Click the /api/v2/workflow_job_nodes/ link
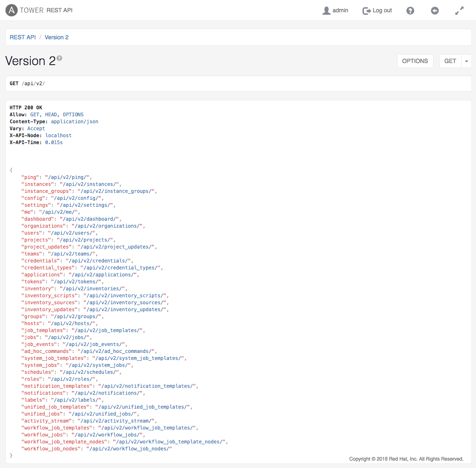Viewport: 476px width, 468px height. (129, 449)
